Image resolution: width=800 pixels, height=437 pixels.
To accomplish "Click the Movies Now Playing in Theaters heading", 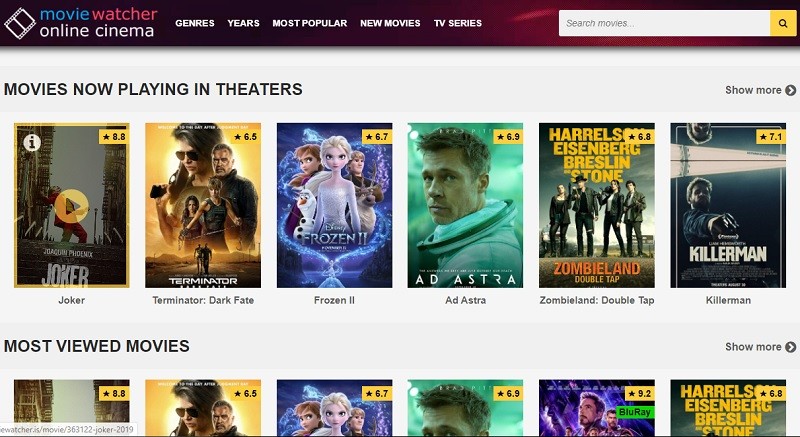I will (x=153, y=89).
